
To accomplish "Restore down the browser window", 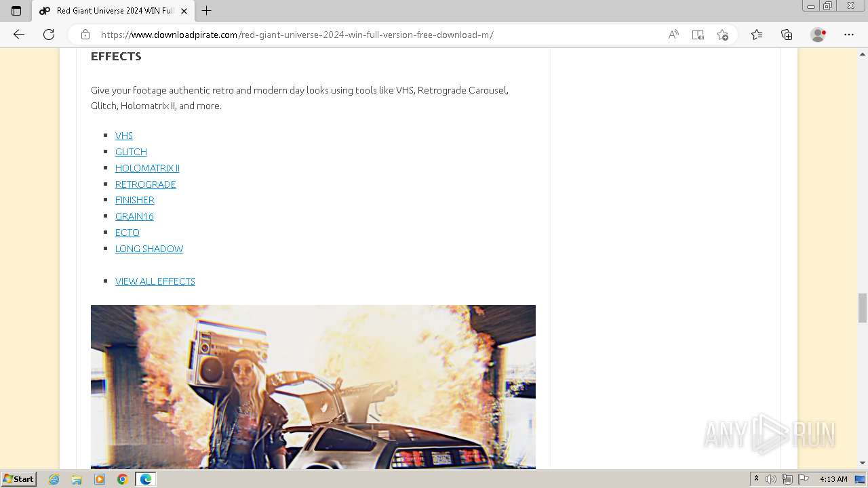I will coord(828,6).
